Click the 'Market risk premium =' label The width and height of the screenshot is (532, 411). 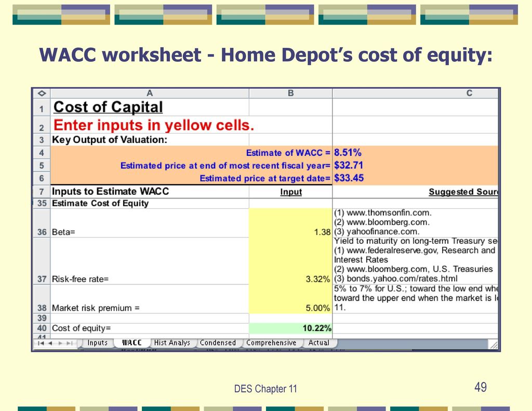click(96, 308)
